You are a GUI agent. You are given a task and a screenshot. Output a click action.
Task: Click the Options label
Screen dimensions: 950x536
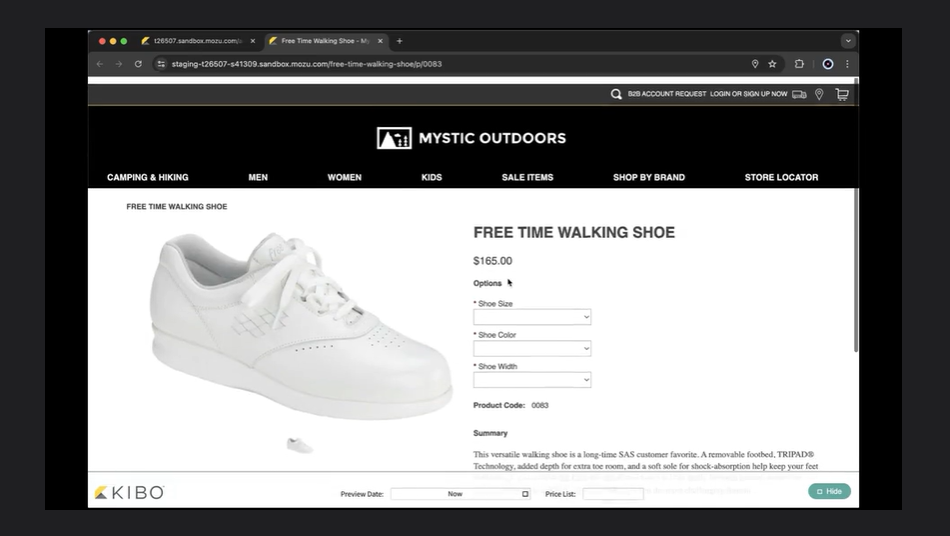(x=487, y=283)
